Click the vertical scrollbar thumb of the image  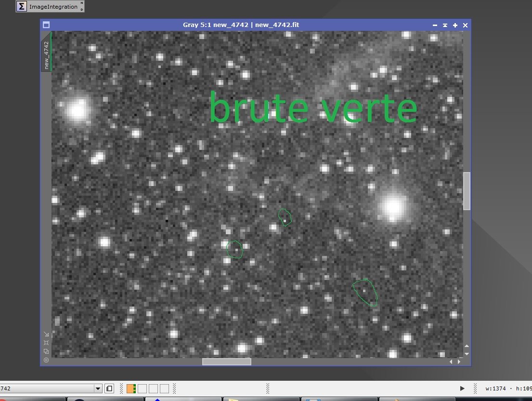coord(467,191)
